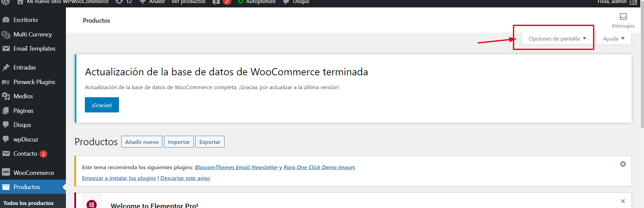This screenshot has height=208, width=644.
Task: Go to Entradas menu
Action: tap(25, 68)
